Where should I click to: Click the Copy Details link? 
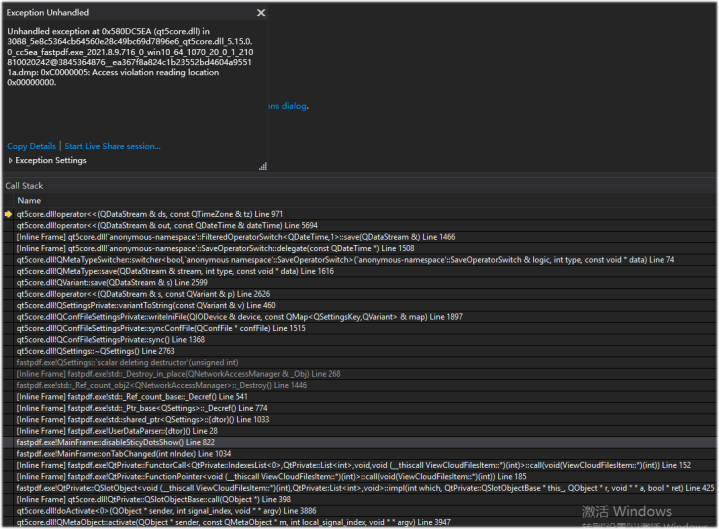[31, 146]
